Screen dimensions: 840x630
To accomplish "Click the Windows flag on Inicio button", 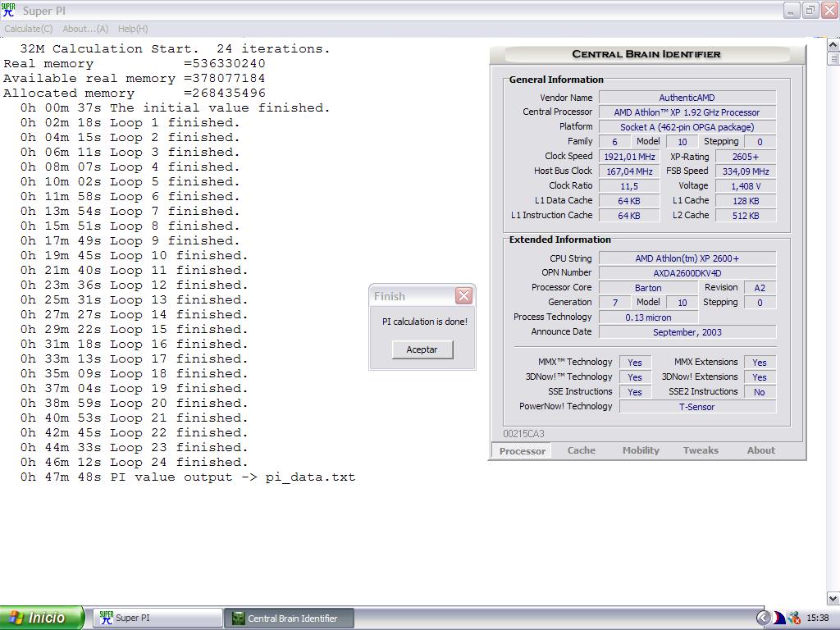I will pyautogui.click(x=16, y=619).
